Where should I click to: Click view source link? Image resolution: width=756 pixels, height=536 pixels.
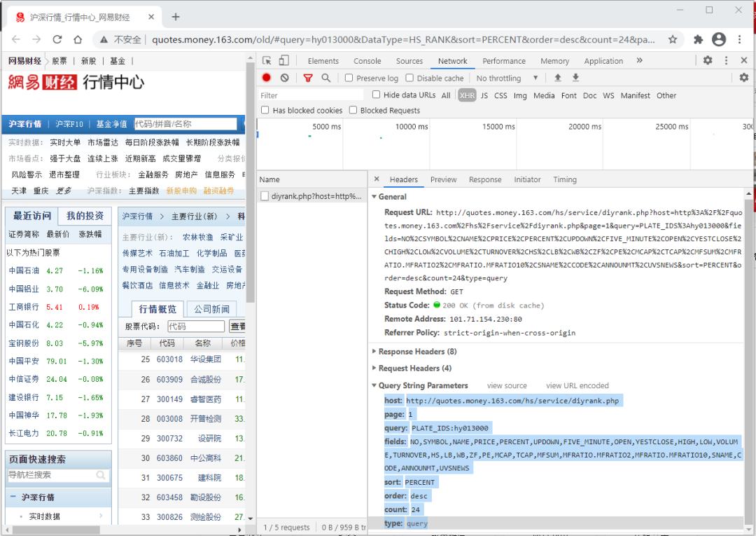pos(507,385)
